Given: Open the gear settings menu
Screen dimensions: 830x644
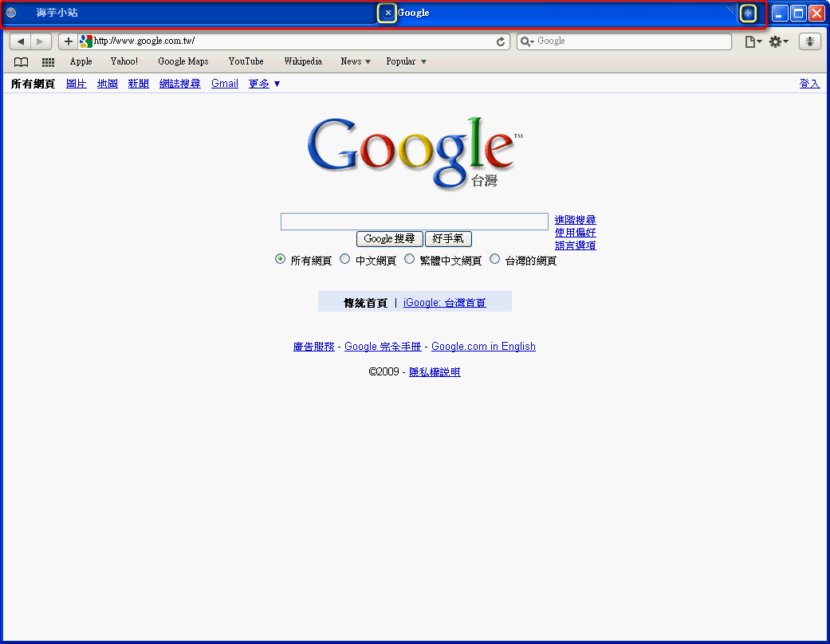Looking at the screenshot, I should [778, 41].
